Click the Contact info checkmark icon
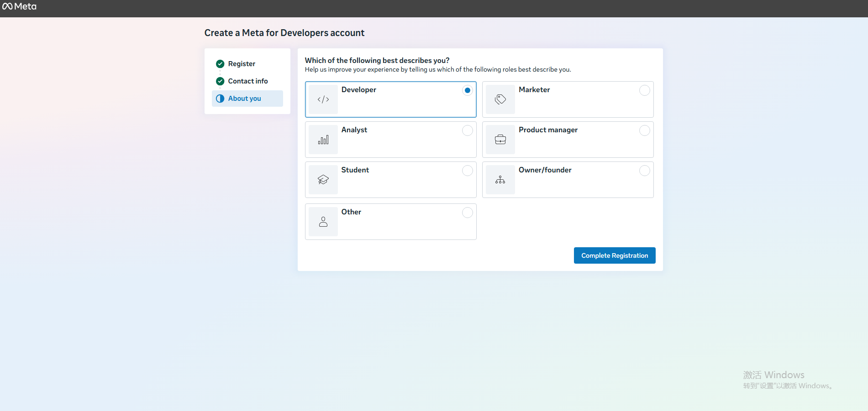 [x=220, y=81]
